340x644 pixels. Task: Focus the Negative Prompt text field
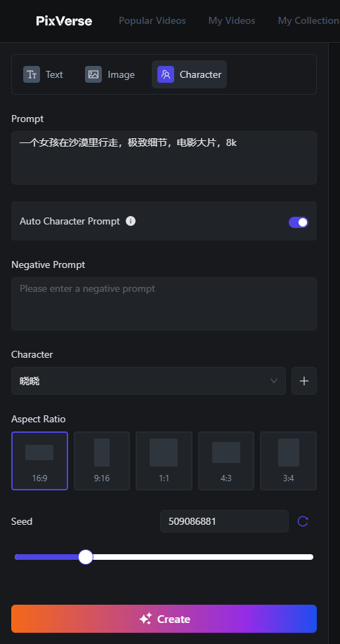click(x=164, y=304)
